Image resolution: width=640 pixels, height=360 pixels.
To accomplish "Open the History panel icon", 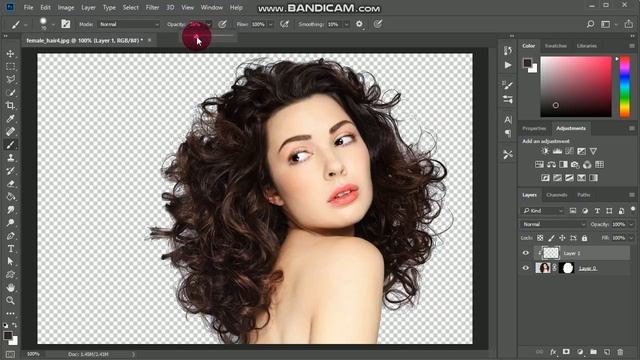I will coord(508,51).
